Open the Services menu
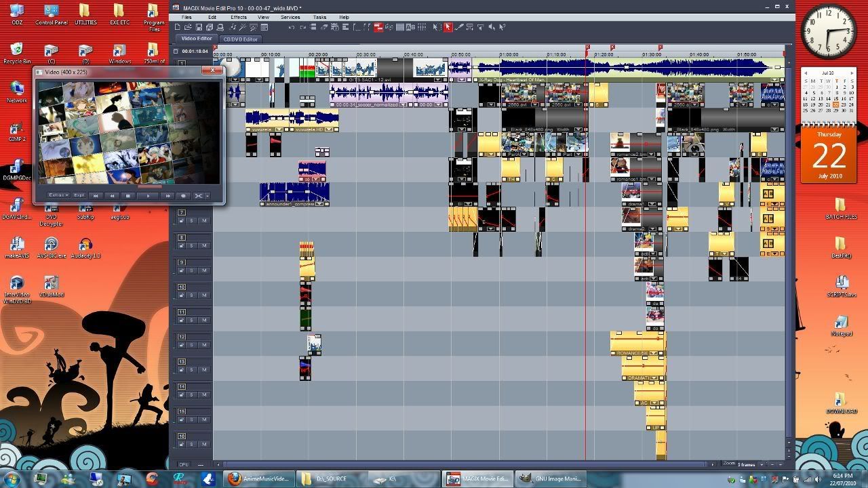 [290, 17]
